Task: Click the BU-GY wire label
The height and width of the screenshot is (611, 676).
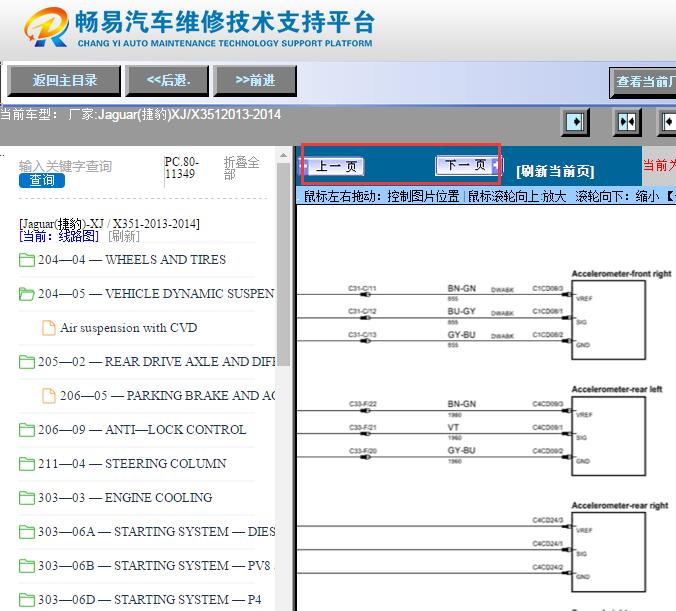Action: pos(461,311)
